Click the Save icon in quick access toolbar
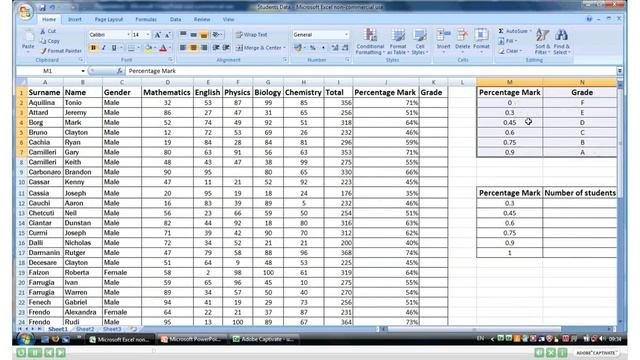The height and width of the screenshot is (360, 640). [42, 7]
